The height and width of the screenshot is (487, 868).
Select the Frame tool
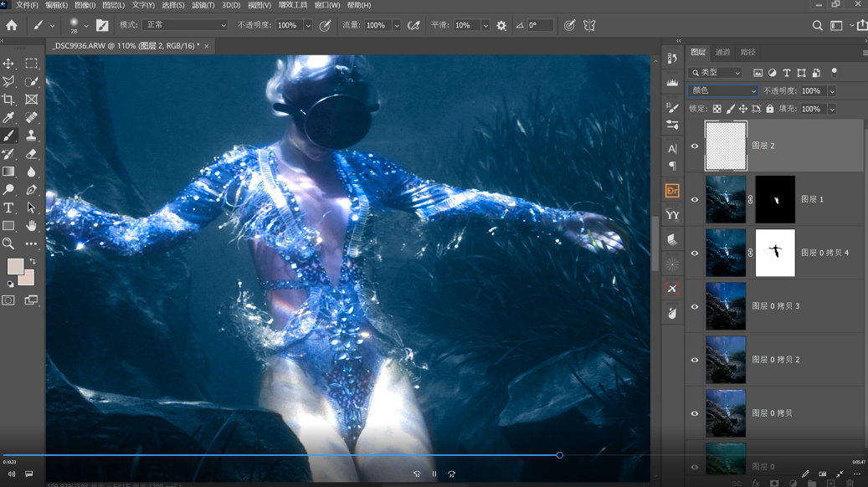32,100
